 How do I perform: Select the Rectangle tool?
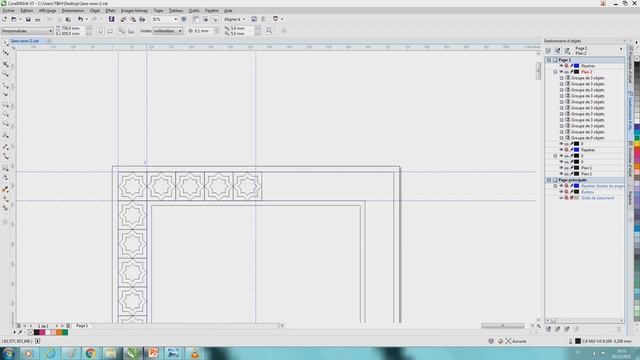click(x=5, y=104)
